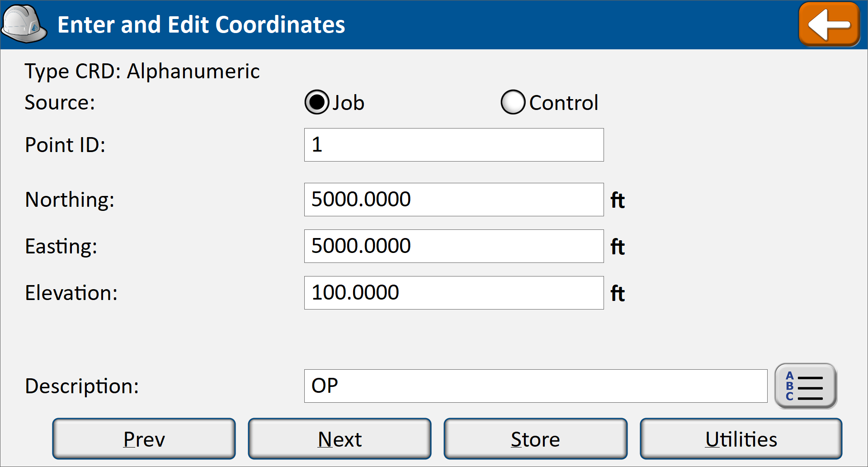
Task: Click the ft unit beside Elevation
Action: pos(618,293)
